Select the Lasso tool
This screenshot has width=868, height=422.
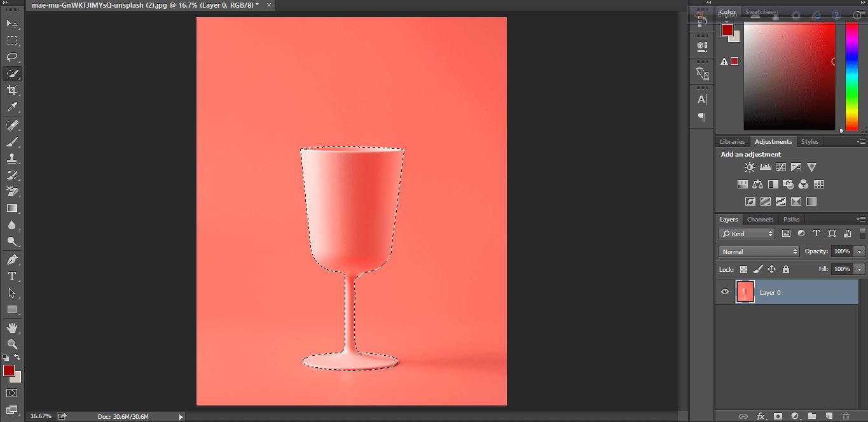(11, 57)
